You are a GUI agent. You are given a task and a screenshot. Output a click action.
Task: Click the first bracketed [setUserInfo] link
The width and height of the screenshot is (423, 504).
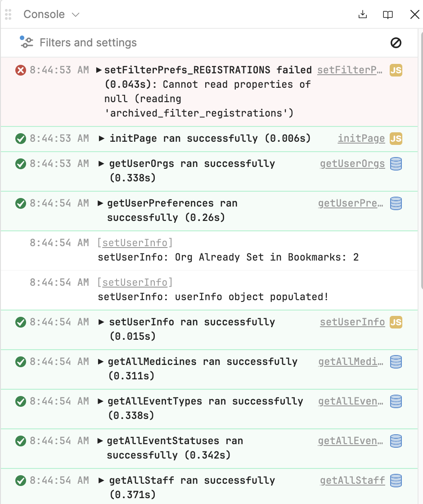point(135,243)
